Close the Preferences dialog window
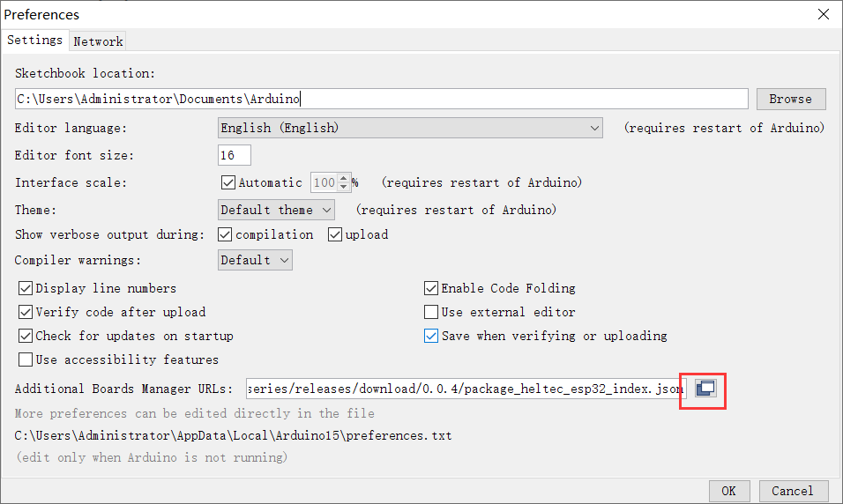Image resolution: width=843 pixels, height=504 pixels. point(823,14)
